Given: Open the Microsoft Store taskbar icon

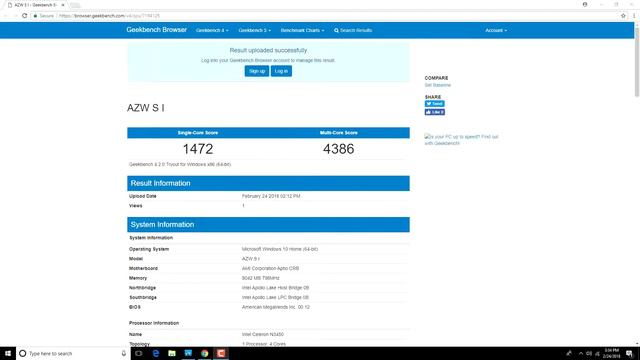Looking at the screenshot, I should click(x=188, y=353).
